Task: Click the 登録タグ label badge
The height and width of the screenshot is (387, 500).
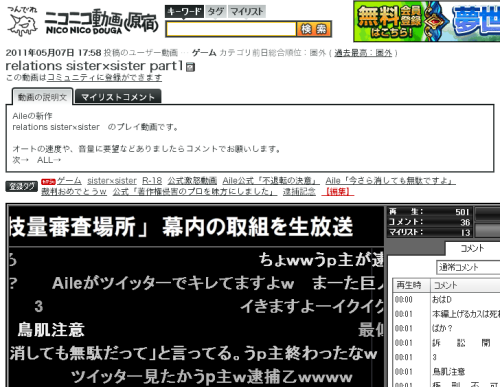Action: [x=22, y=186]
